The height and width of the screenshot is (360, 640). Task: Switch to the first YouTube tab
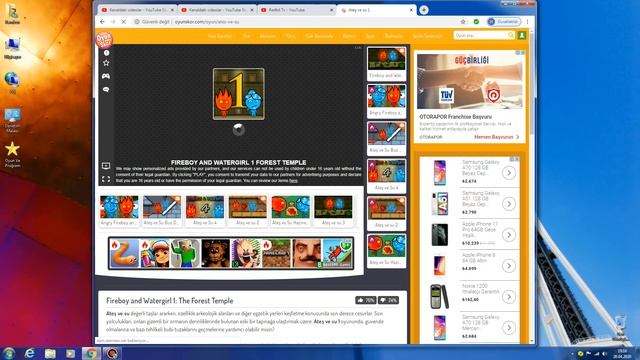pos(138,10)
